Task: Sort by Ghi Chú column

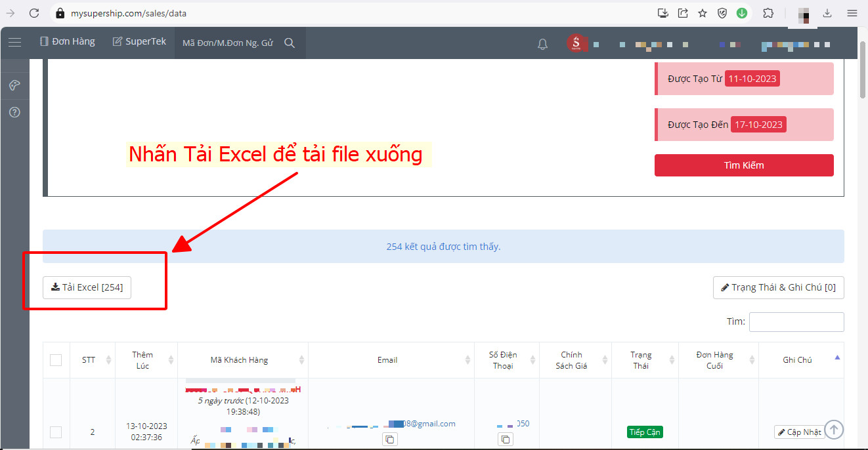Action: [801, 360]
